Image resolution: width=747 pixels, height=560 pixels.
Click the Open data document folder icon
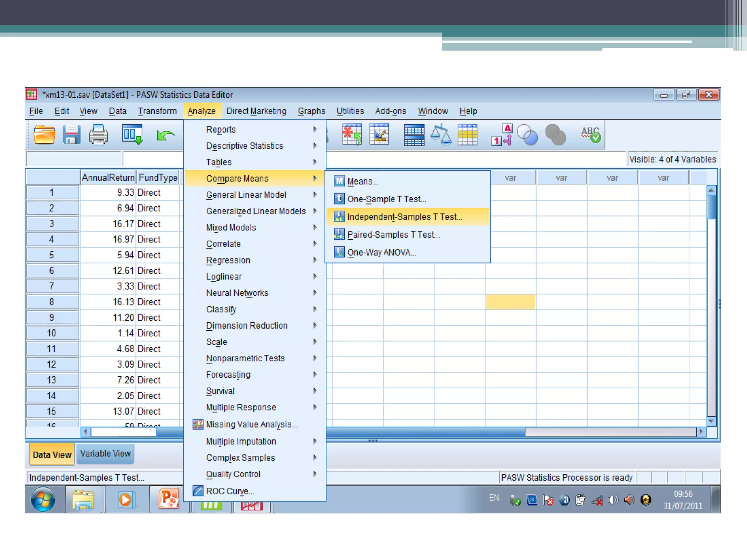44,135
